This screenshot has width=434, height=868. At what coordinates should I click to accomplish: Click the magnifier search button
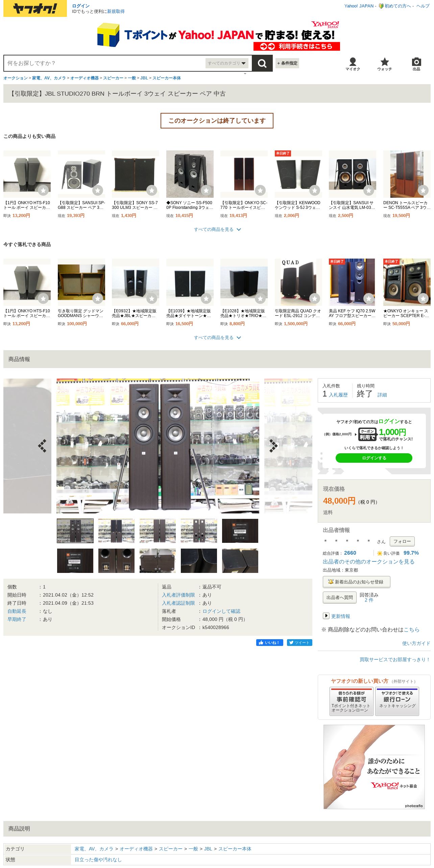coord(262,63)
